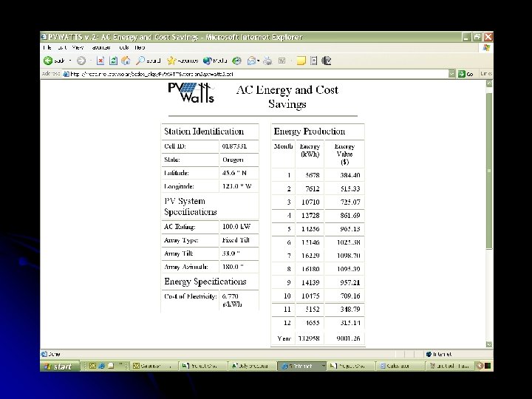Click the yearly energy value 9001.26
Viewport: 532px width, 399px height.
[x=349, y=338]
